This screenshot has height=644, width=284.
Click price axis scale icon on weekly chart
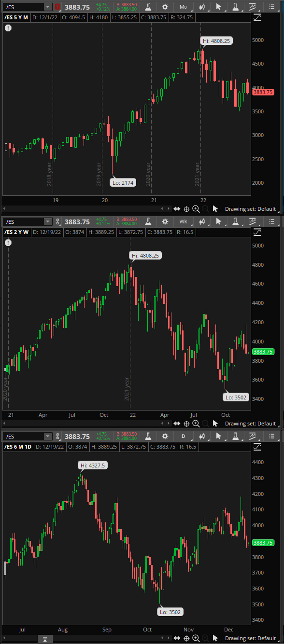[x=257, y=233]
